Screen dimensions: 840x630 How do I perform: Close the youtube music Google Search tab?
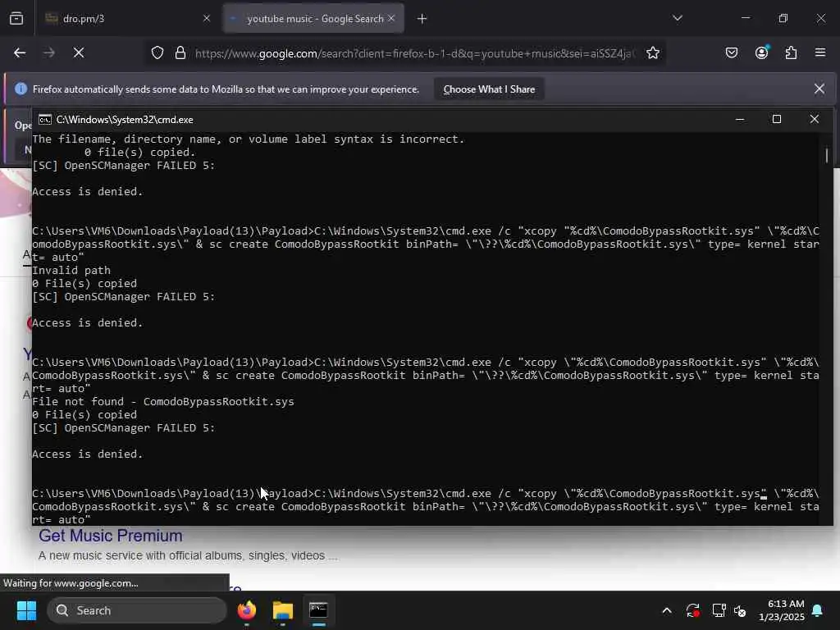tap(391, 19)
